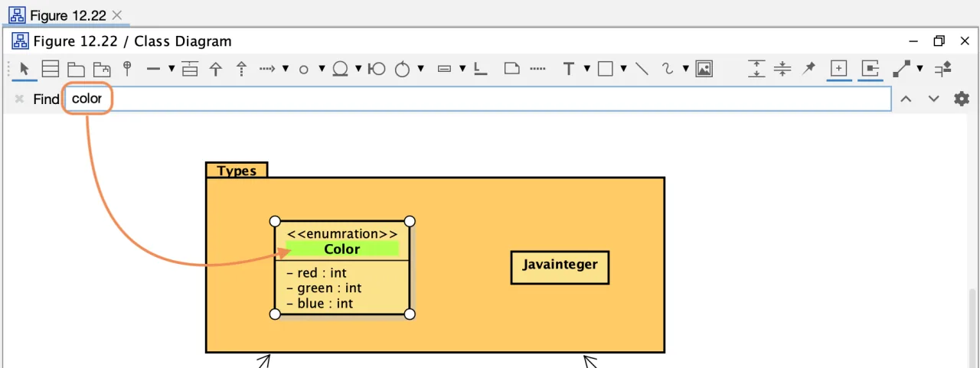
Task: Open association line type dropdown arrow
Action: (171, 69)
